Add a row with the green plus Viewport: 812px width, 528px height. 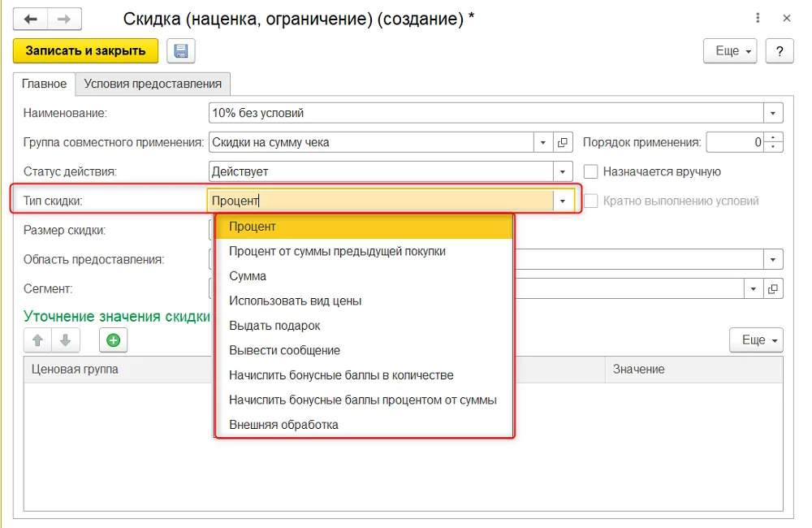pos(114,340)
